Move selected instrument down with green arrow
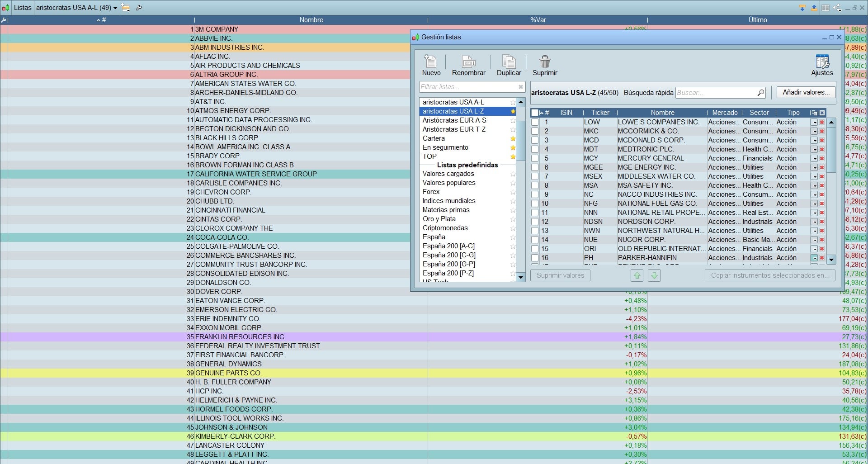 coord(654,275)
